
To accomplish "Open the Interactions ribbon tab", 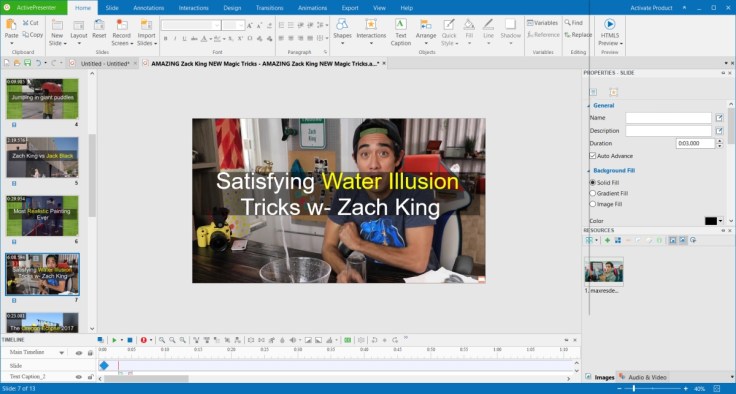I will click(193, 8).
